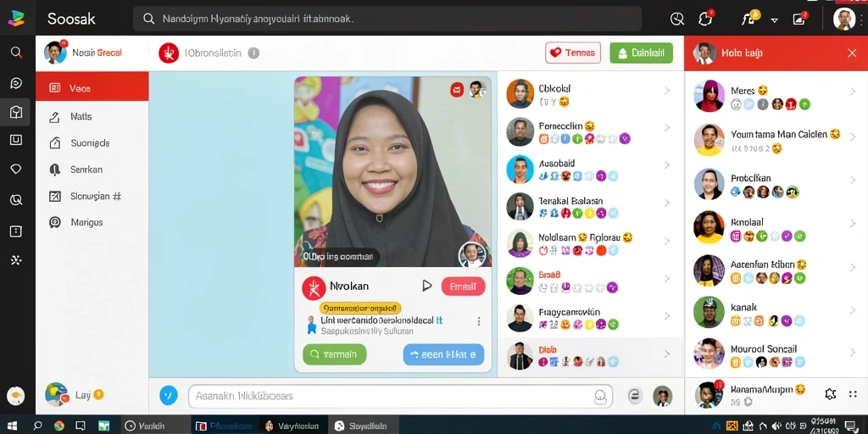Expand the Meres row chevron

pyautogui.click(x=853, y=92)
